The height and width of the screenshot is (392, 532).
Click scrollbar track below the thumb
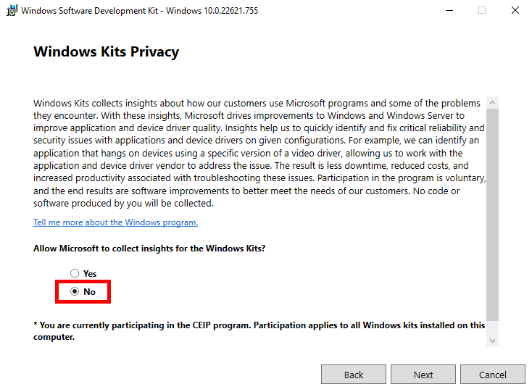pyautogui.click(x=492, y=328)
